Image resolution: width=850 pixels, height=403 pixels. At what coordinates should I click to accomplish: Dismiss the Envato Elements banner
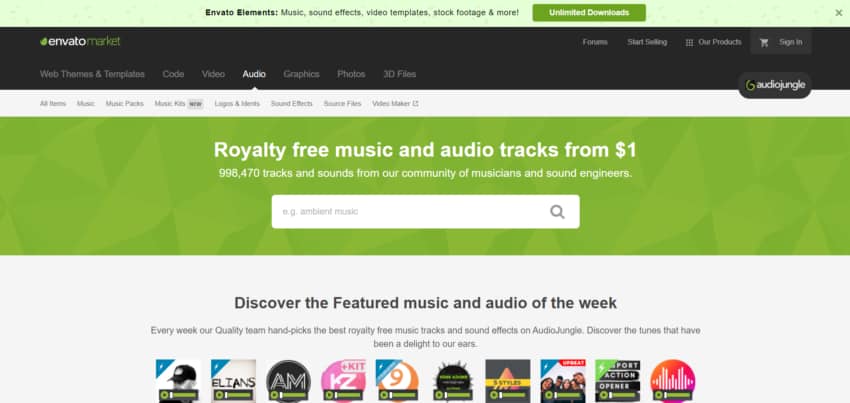pos(839,13)
